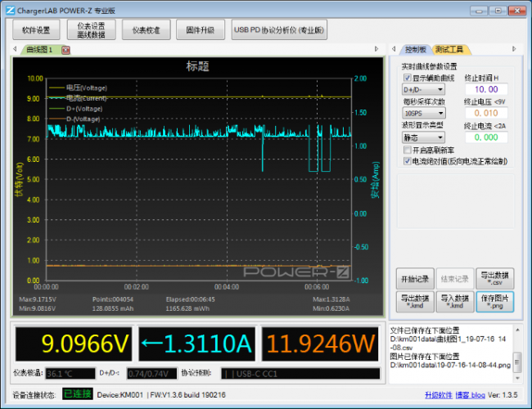Image resolution: width=532 pixels, height=409 pixels.
Task: Click the 1165.628 mWh chart statistic
Action: [187, 308]
